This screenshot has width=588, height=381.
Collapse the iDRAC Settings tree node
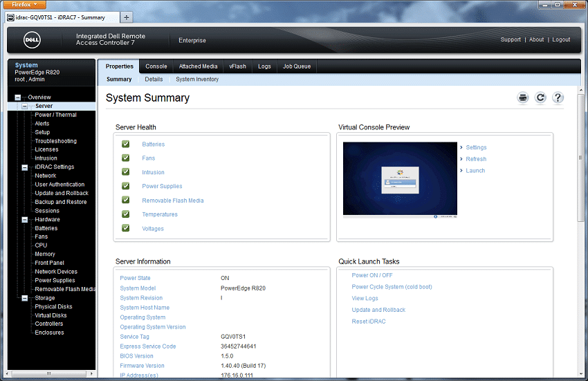pyautogui.click(x=25, y=167)
